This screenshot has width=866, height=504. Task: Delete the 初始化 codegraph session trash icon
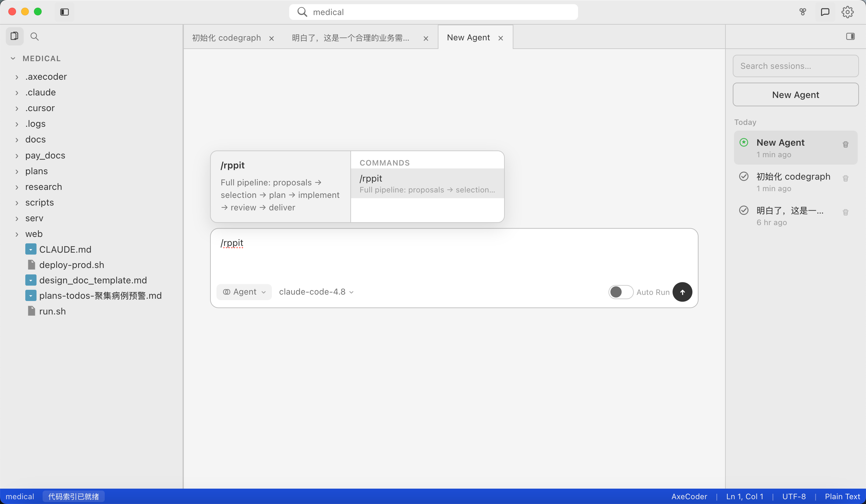[x=846, y=178]
